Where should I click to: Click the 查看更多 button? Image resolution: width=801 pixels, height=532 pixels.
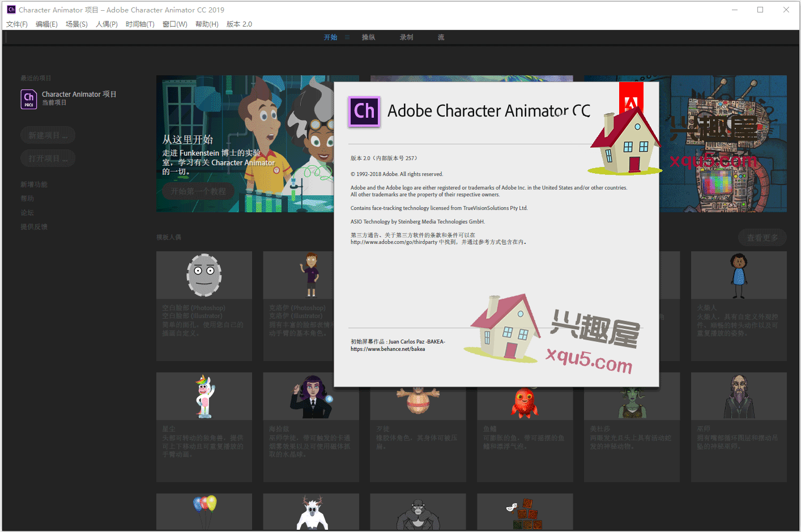pyautogui.click(x=762, y=238)
